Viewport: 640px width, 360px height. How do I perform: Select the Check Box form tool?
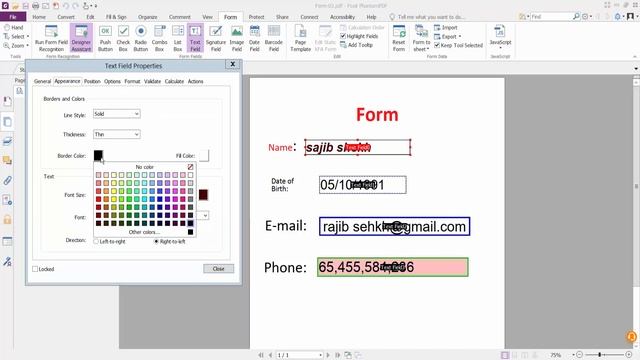tap(123, 38)
